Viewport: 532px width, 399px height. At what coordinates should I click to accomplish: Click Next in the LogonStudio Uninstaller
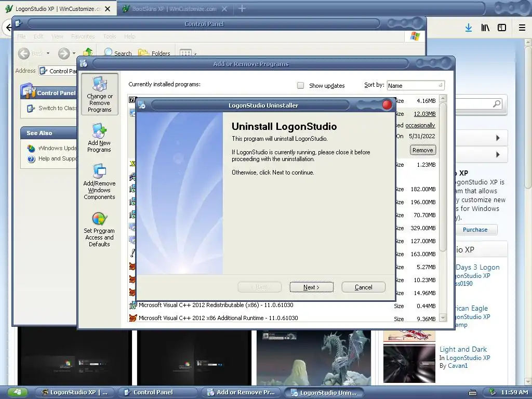[312, 287]
